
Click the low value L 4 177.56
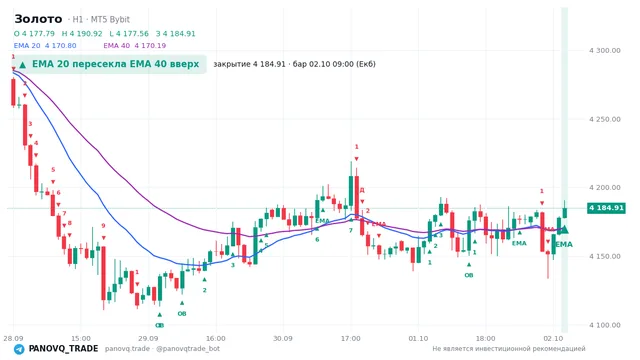[129, 33]
